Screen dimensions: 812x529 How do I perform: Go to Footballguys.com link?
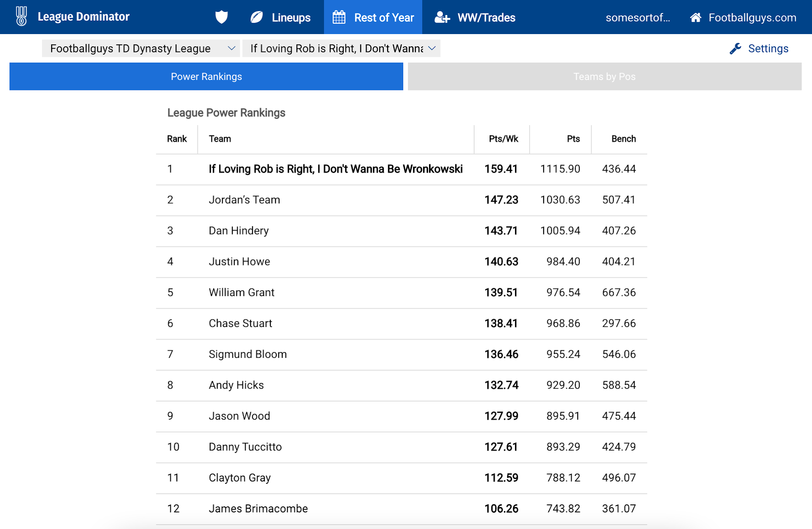[752, 17]
